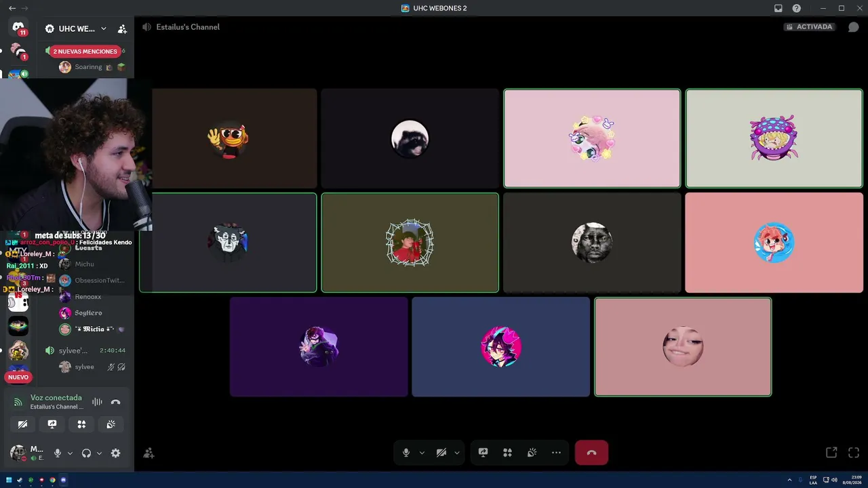Open system volume from the taskbar
The height and width of the screenshot is (488, 868).
pyautogui.click(x=834, y=480)
